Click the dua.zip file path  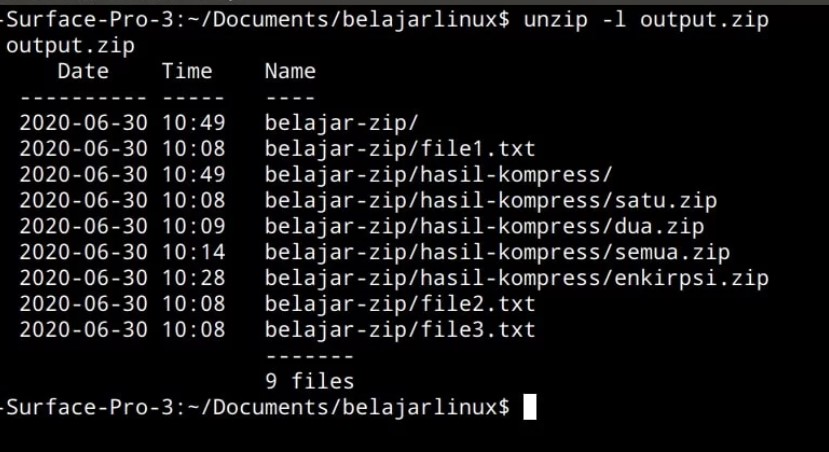(x=484, y=226)
